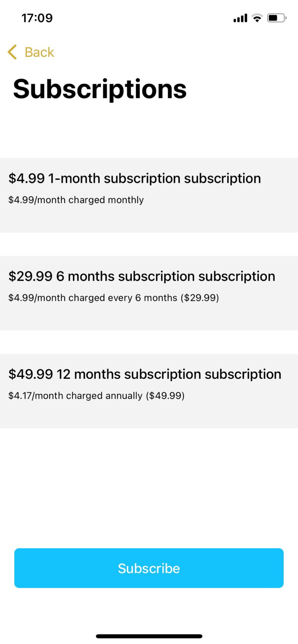The width and height of the screenshot is (298, 644).
Task: Tap the Wi-Fi status icon
Action: pos(257,18)
